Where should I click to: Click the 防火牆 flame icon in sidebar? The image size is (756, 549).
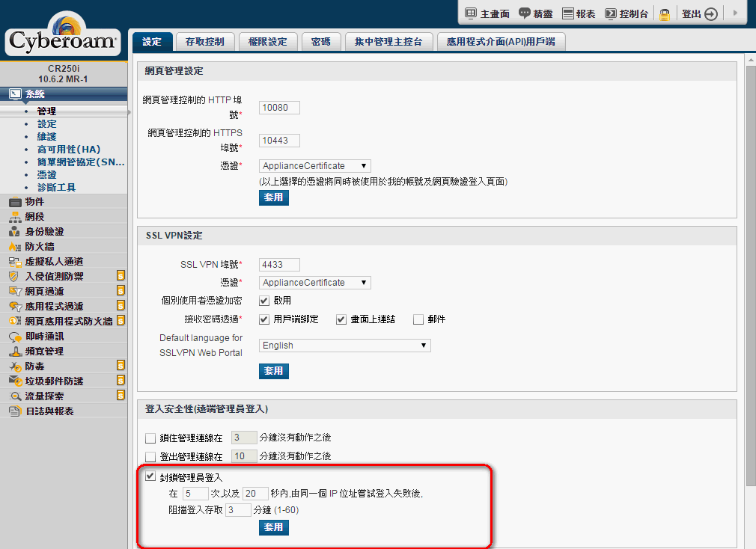(16, 247)
